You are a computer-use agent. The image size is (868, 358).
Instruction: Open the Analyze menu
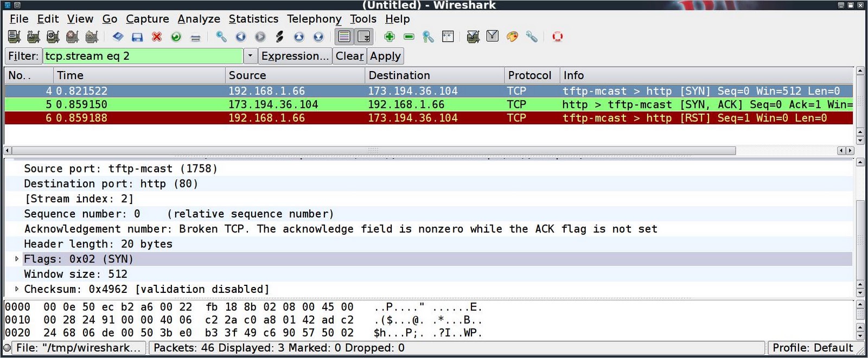pyautogui.click(x=199, y=19)
